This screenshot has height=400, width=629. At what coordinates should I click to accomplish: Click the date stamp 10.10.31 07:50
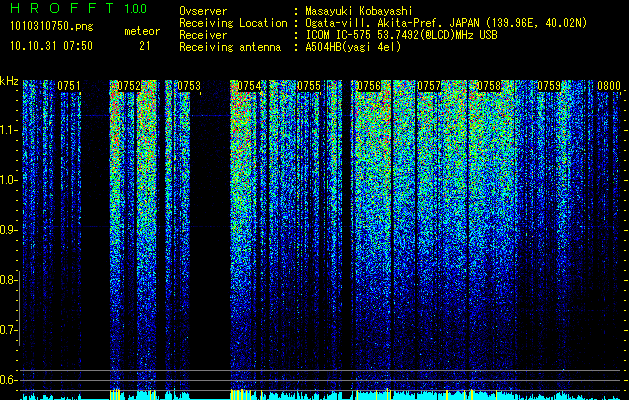51,46
